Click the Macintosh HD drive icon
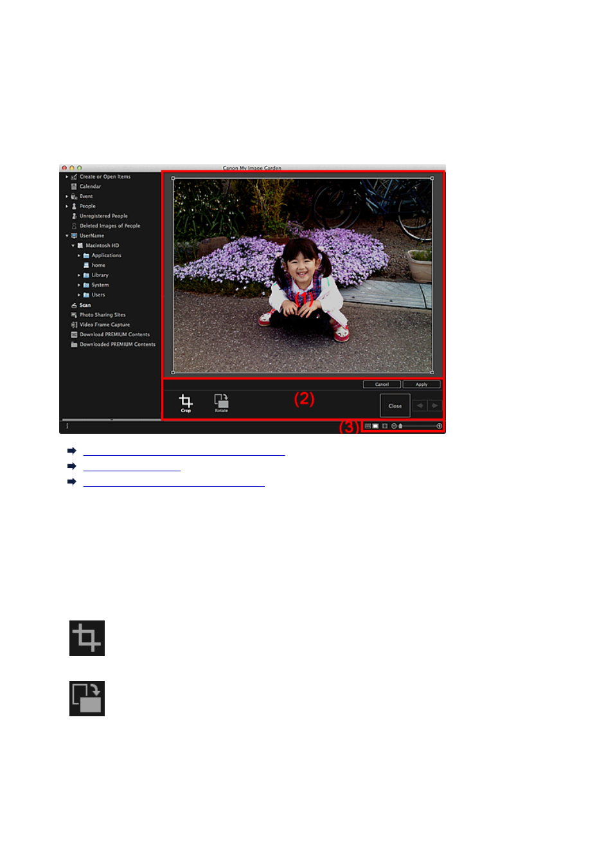613x868 pixels. (80, 246)
